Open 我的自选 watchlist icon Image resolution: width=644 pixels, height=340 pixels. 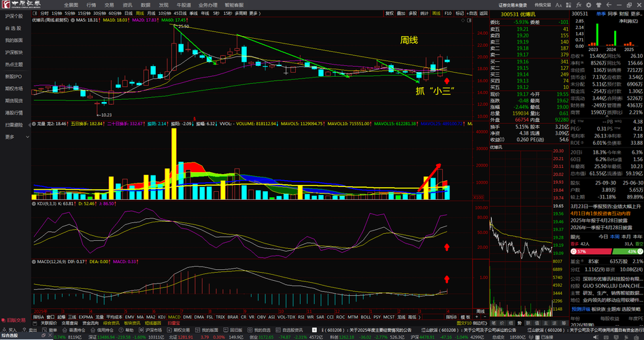(250, 330)
